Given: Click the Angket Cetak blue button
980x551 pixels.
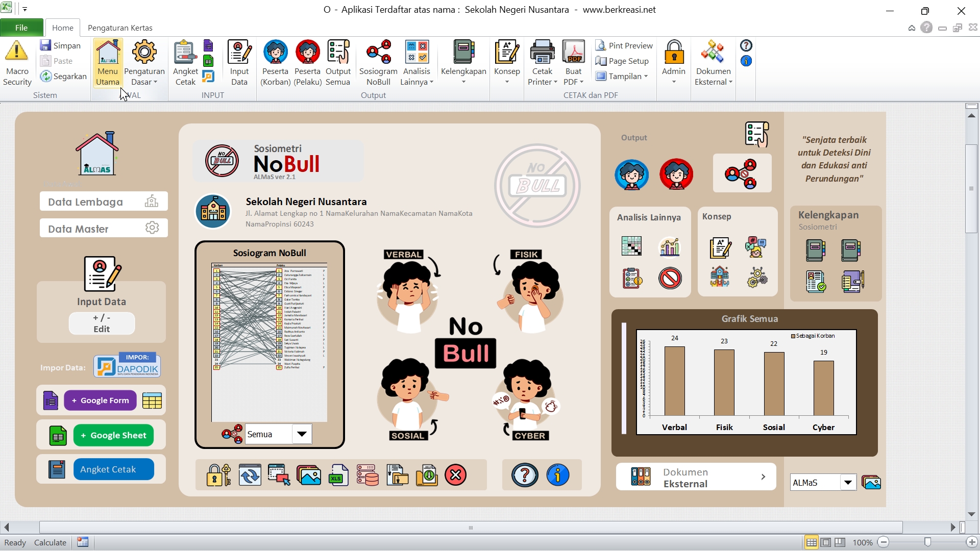Looking at the screenshot, I should pos(113,469).
